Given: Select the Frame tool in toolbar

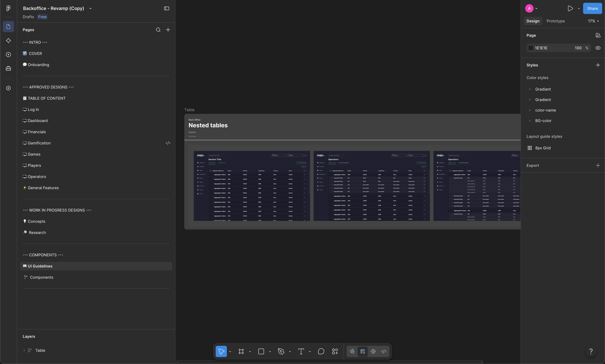Looking at the screenshot, I should click(241, 351).
